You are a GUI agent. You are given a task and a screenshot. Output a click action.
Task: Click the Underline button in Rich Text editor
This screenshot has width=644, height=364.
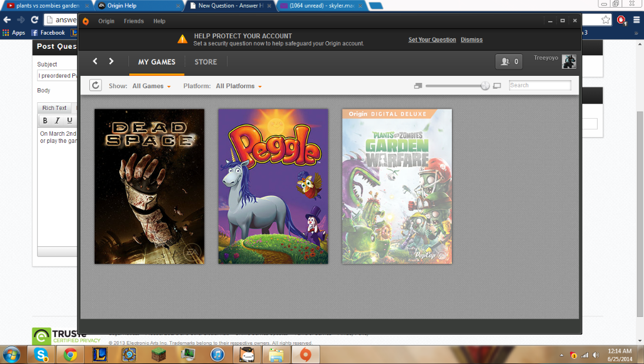[x=70, y=121]
